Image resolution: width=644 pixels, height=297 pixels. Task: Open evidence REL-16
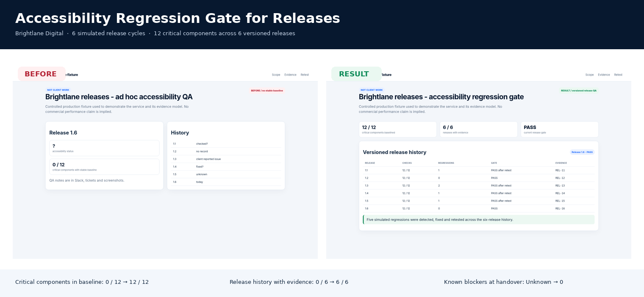coord(560,208)
